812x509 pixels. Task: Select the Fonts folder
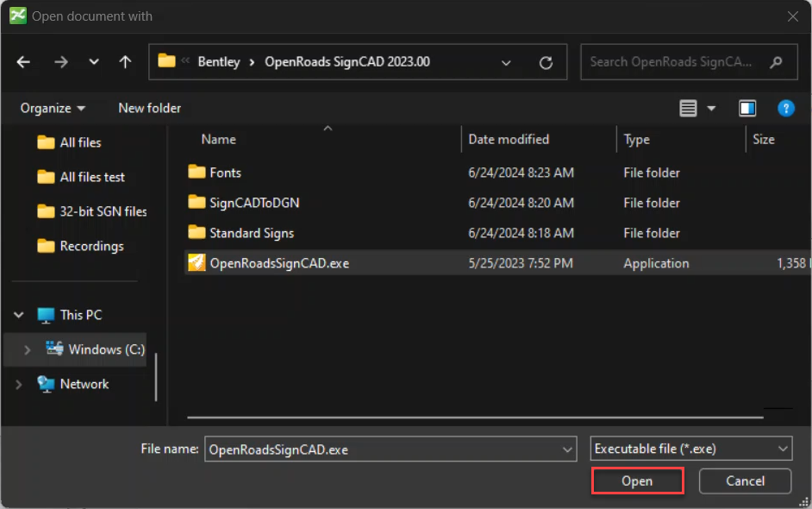click(225, 173)
